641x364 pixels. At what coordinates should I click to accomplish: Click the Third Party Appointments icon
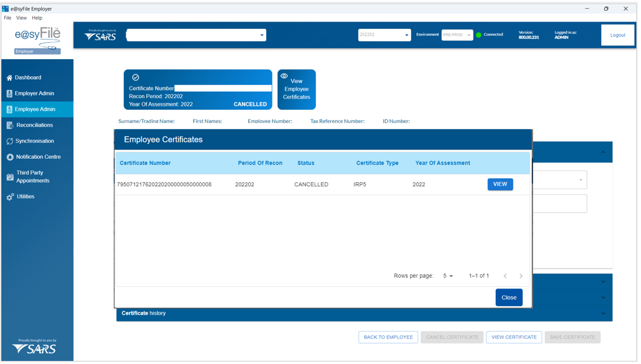click(x=9, y=177)
